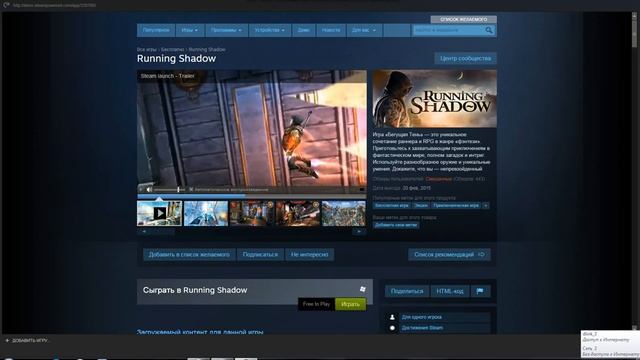640x360 pixels.
Task: Click the reload icon in the address bar
Action: click(x=7, y=5)
